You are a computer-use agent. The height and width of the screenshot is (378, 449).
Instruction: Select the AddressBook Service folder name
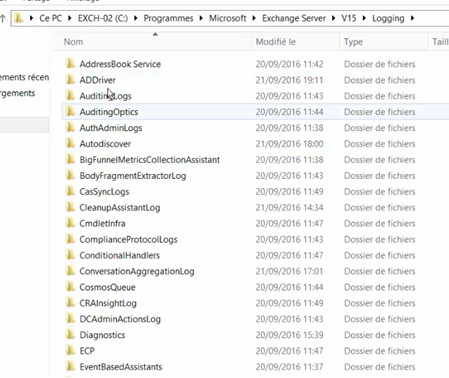(x=120, y=64)
